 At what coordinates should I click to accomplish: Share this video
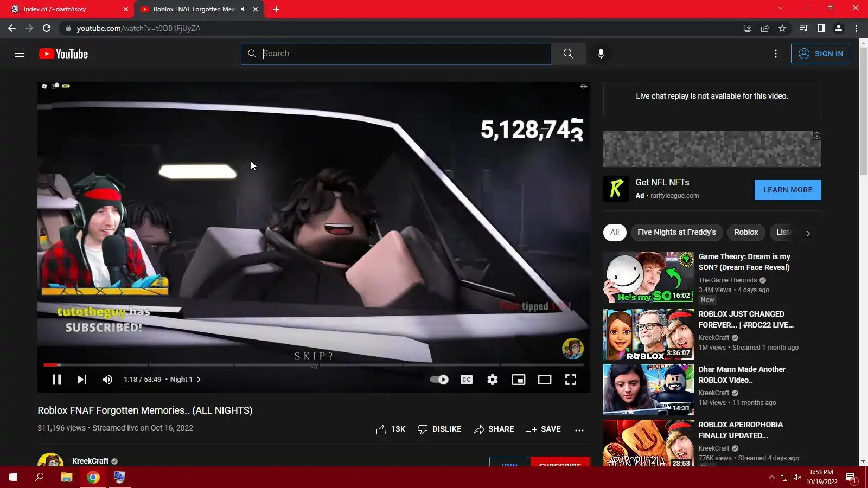pos(494,429)
